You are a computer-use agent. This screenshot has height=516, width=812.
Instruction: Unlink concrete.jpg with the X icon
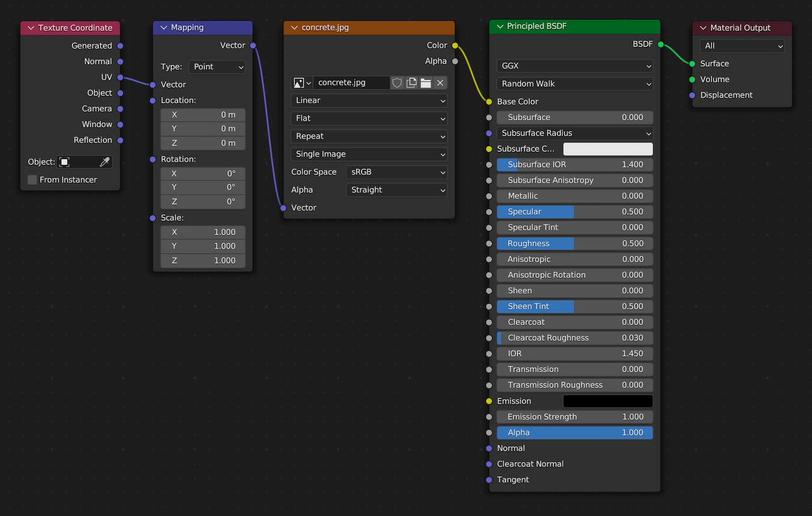coord(440,83)
